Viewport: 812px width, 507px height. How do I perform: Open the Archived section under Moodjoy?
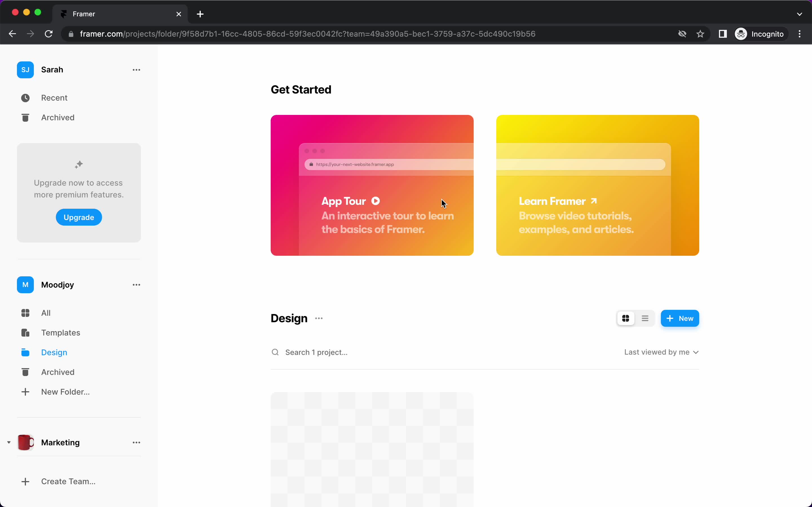(58, 372)
